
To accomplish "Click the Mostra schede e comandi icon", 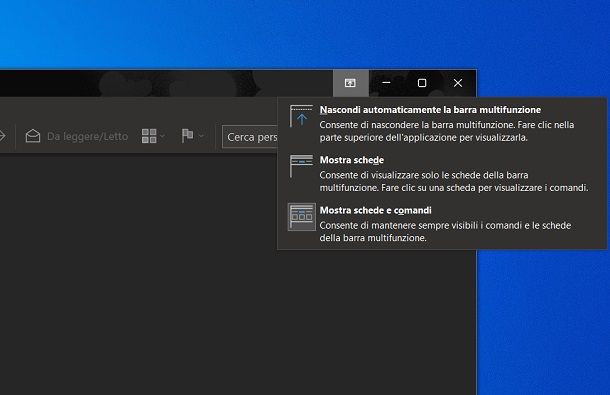I will (301, 217).
